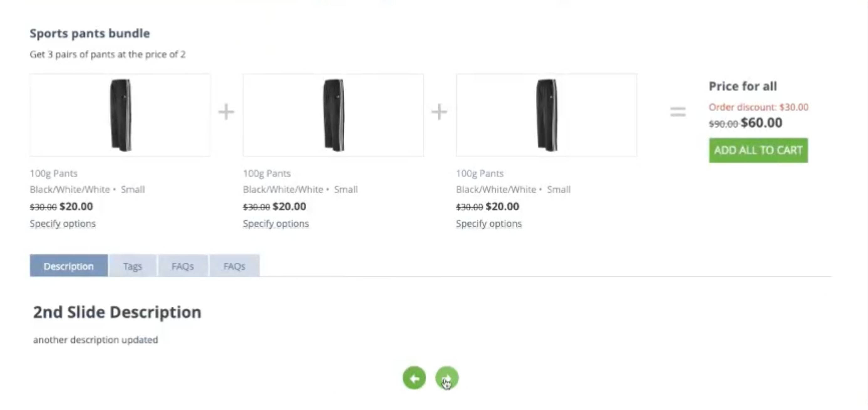Switch to the Description tab

(x=69, y=266)
